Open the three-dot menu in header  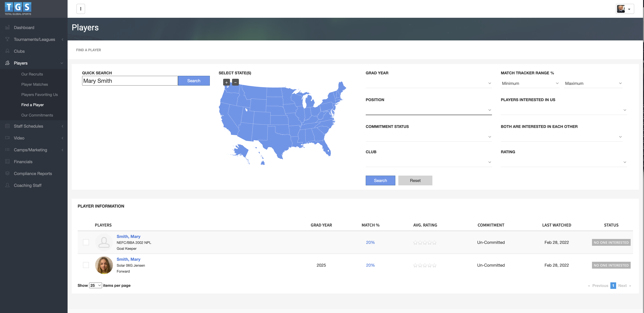coord(80,9)
